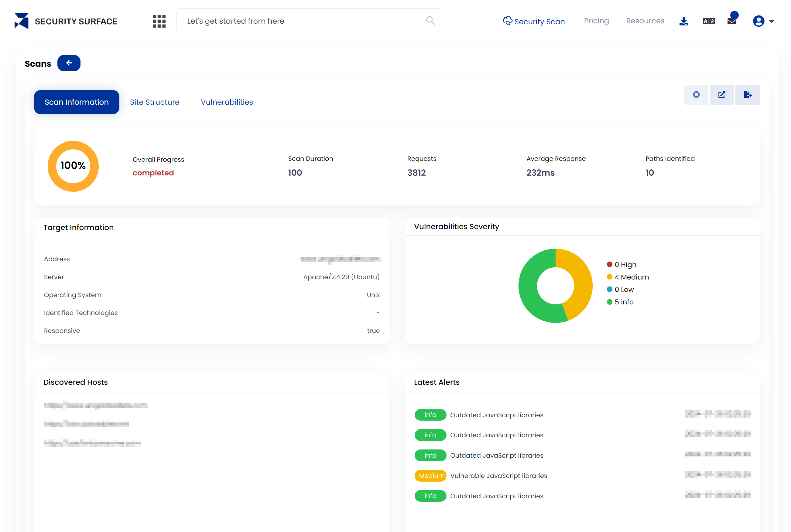Screen dimensions: 791x532
Task: Click the Requests value 3812
Action: [416, 173]
